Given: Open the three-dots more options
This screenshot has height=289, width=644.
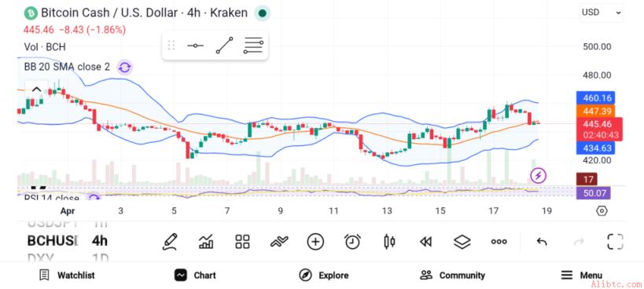Looking at the screenshot, I should (x=499, y=241).
